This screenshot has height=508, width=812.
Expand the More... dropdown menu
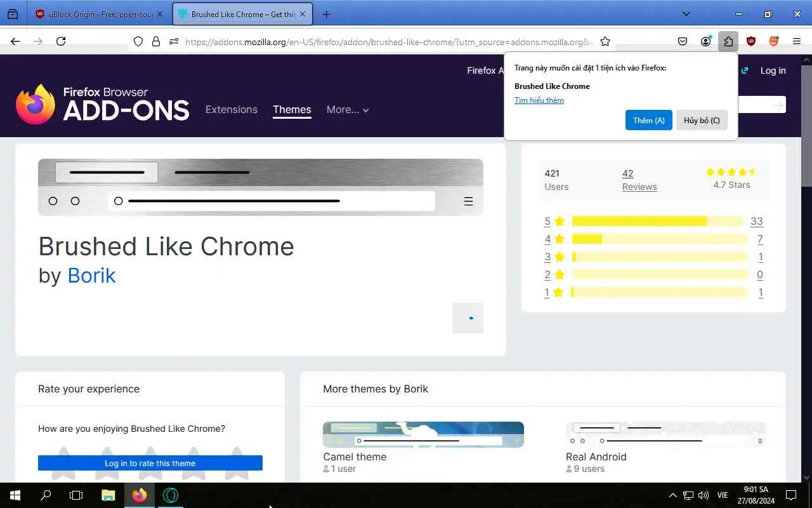[x=348, y=109]
